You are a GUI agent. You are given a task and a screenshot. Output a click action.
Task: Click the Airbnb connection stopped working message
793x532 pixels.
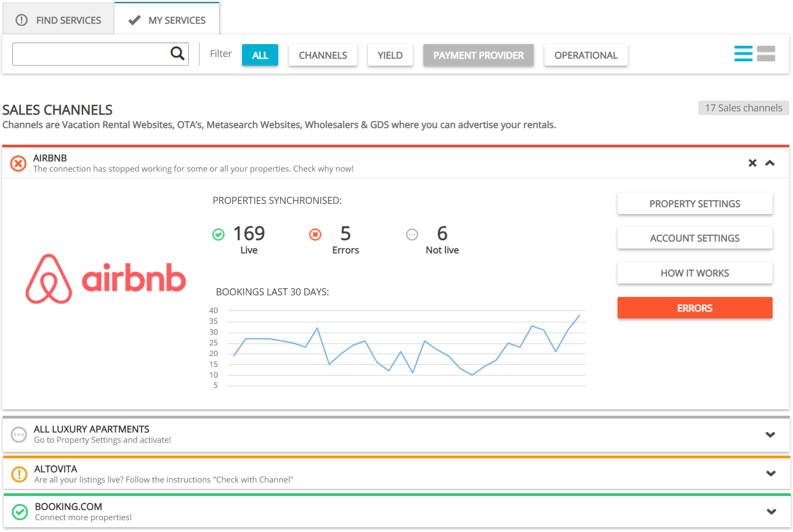coord(194,169)
